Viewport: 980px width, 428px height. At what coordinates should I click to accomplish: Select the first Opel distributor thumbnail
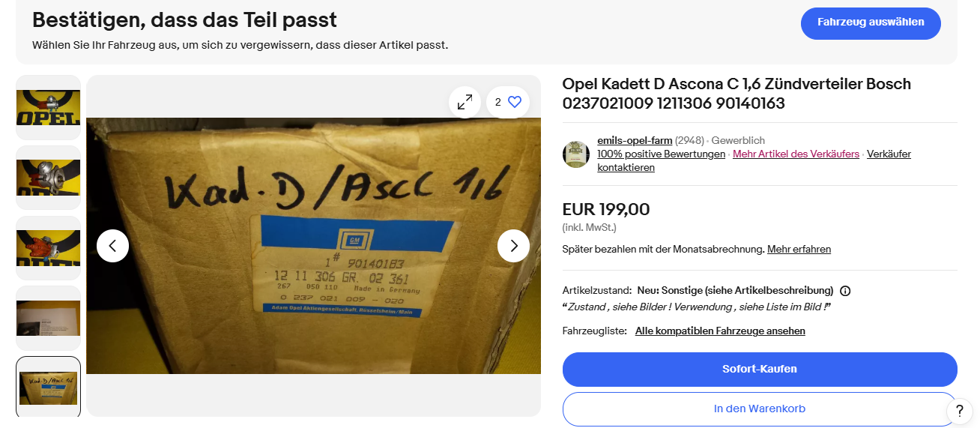48,107
